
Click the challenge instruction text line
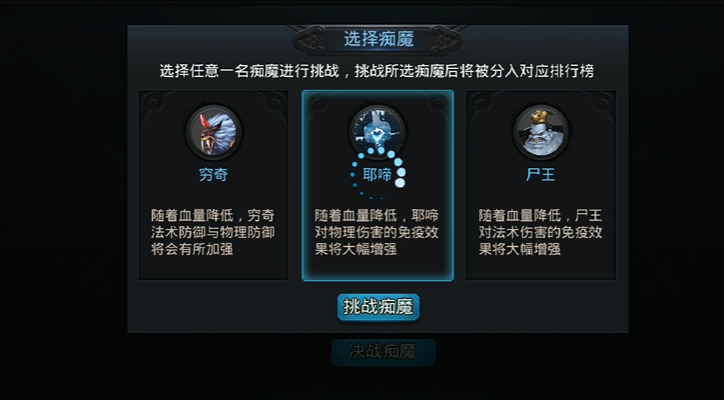point(377,71)
